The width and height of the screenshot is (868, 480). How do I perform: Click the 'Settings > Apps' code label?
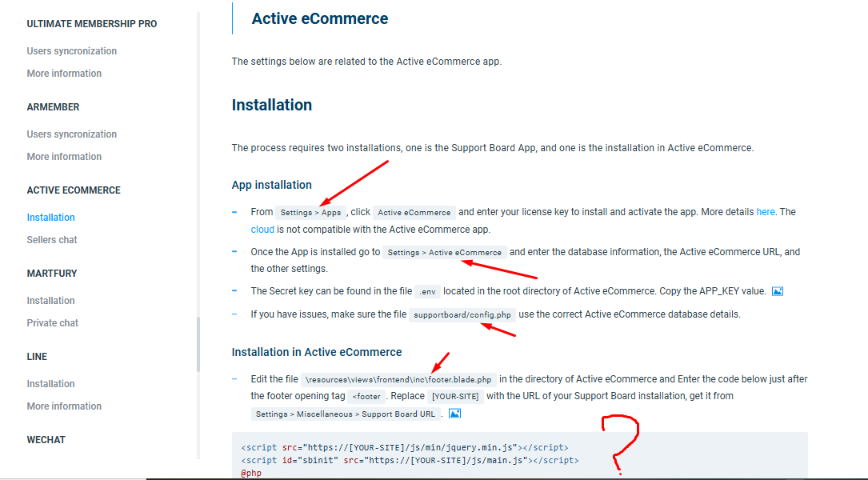310,213
